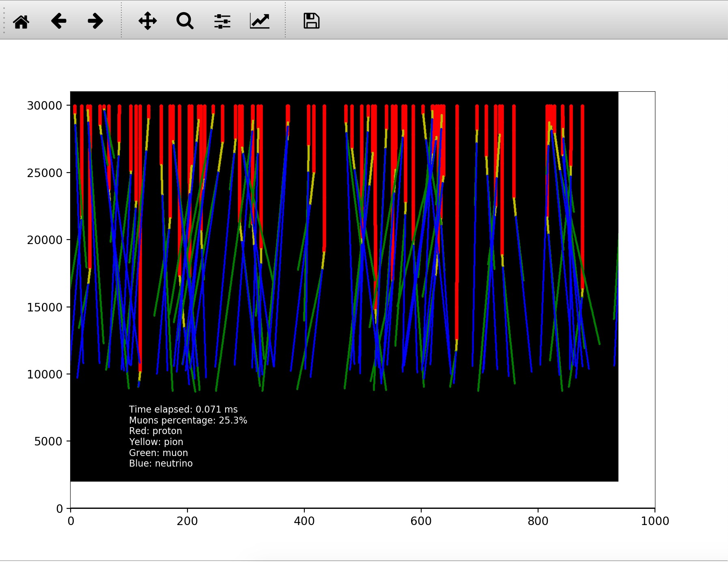Click the x-axis tick label 200

[187, 521]
